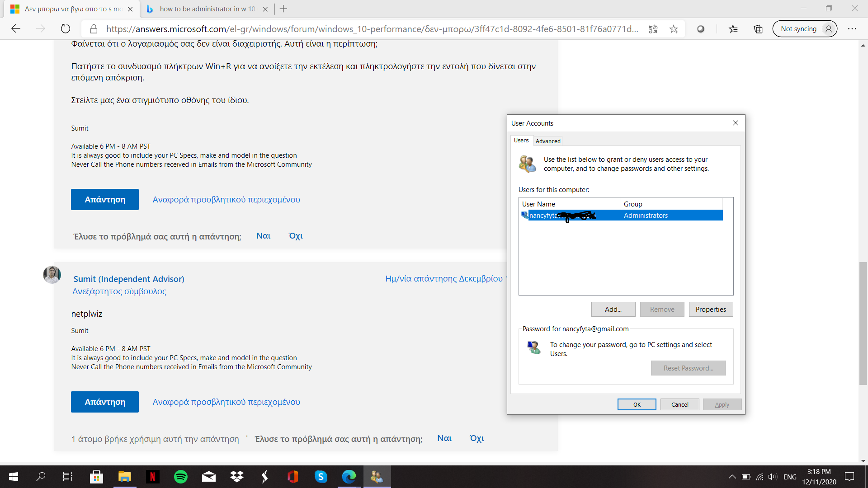Switch to the 'how to be administrator' tab
This screenshot has height=488, width=868.
[x=208, y=9]
